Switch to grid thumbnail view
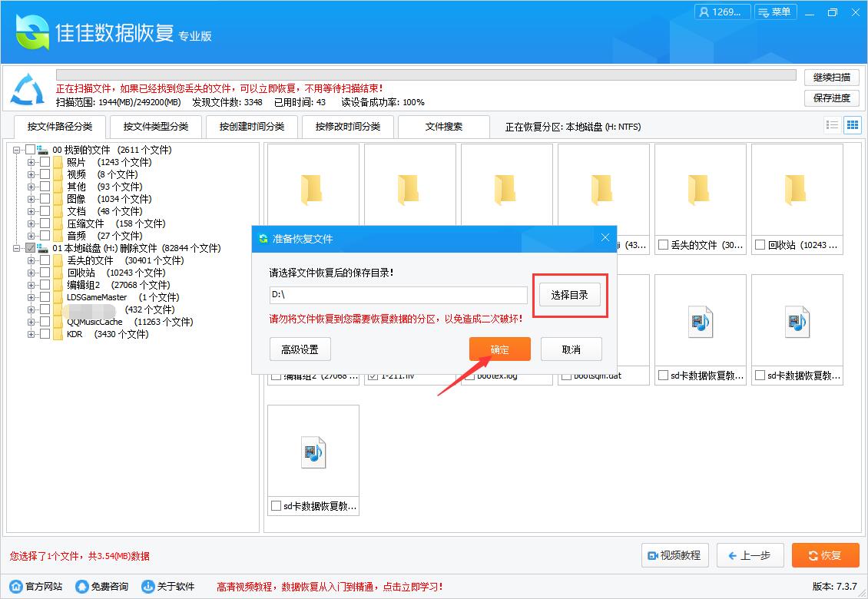 (852, 124)
